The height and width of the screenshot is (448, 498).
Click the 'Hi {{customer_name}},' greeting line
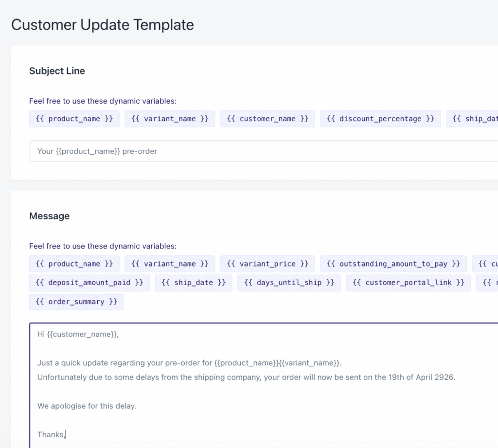pyautogui.click(x=78, y=335)
